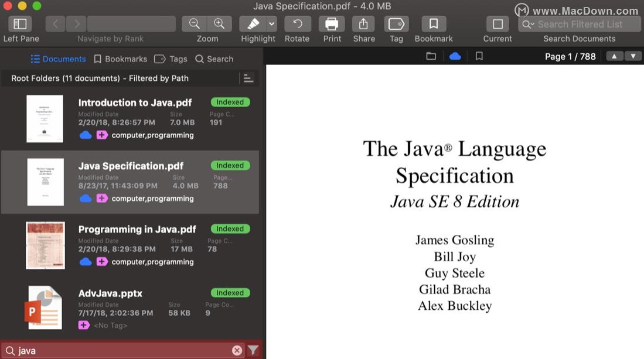Select the AdvJava.pptx PowerPoint file icon

click(45, 307)
